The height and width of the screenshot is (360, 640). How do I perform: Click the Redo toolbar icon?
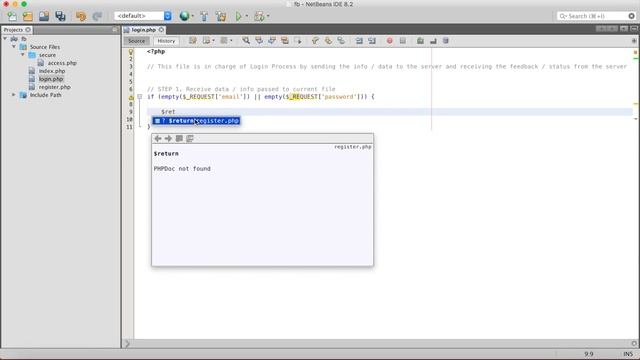(97, 16)
